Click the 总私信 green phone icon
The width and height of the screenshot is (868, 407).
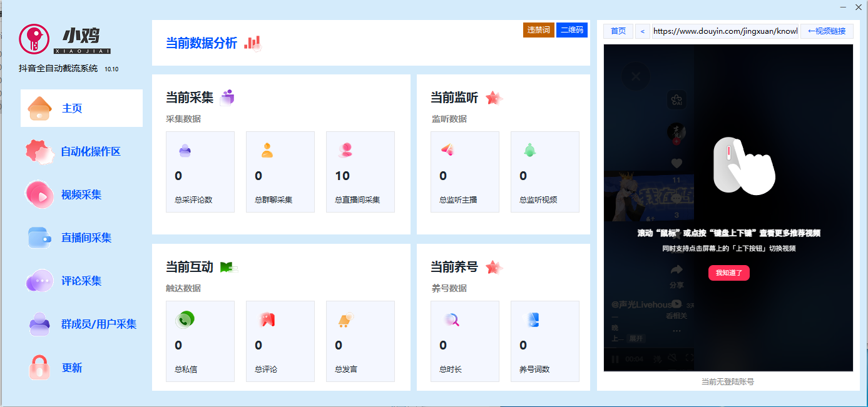pyautogui.click(x=184, y=319)
